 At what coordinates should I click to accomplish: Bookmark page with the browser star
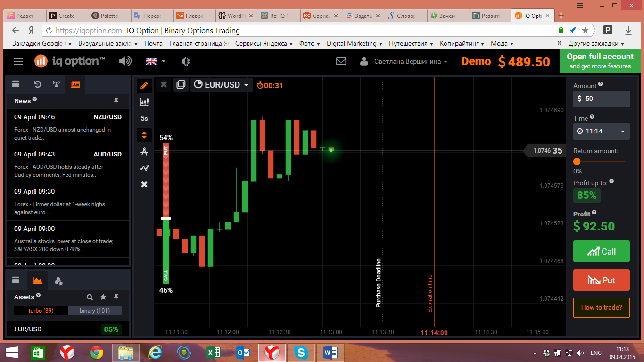click(585, 30)
